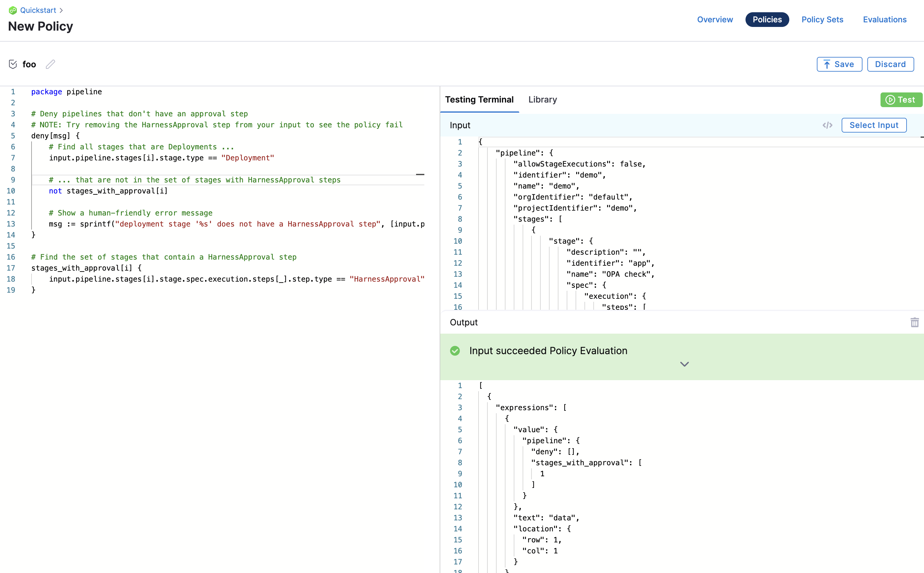924x573 pixels.
Task: Discard the policy changes
Action: 890,64
